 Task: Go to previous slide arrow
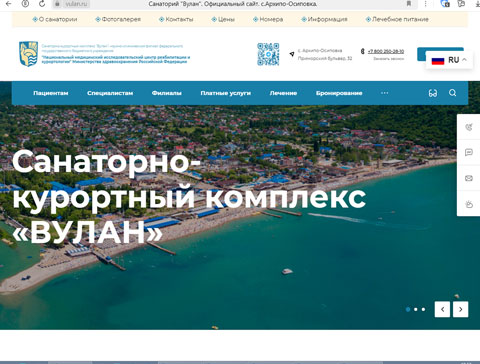tap(442, 309)
